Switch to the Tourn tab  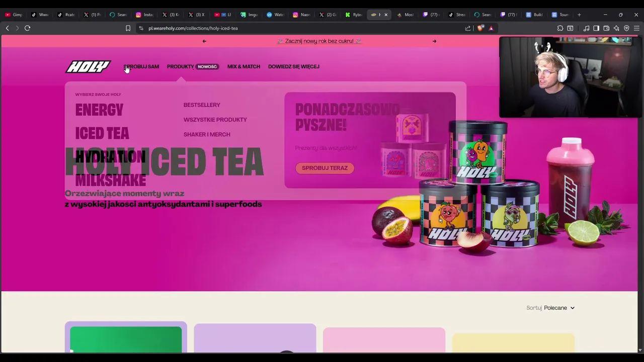pos(560,15)
